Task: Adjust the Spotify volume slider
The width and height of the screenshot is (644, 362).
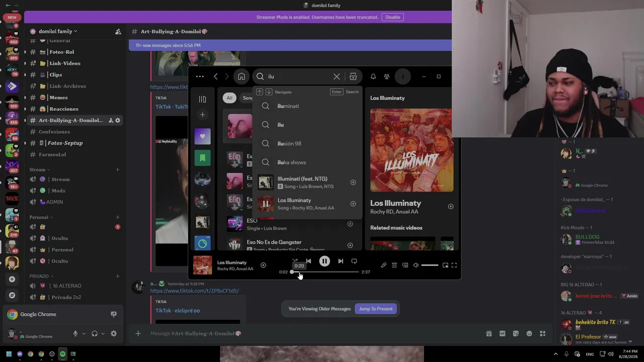Action: (x=430, y=265)
